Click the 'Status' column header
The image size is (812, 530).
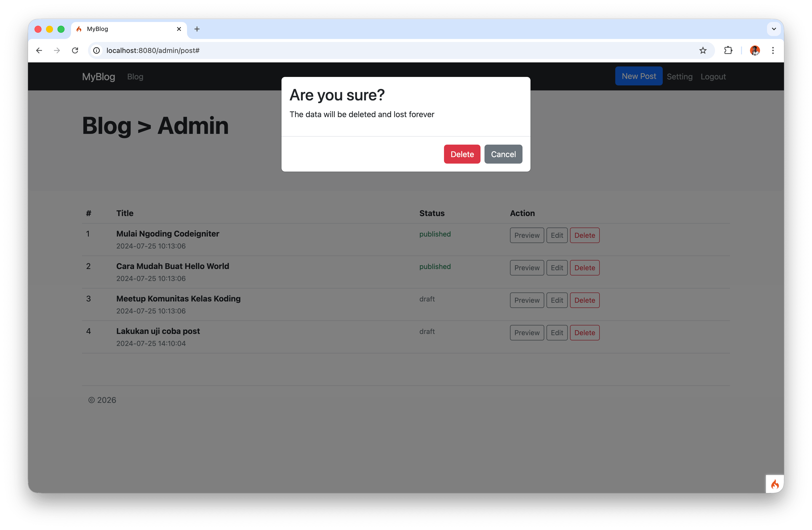[431, 213]
